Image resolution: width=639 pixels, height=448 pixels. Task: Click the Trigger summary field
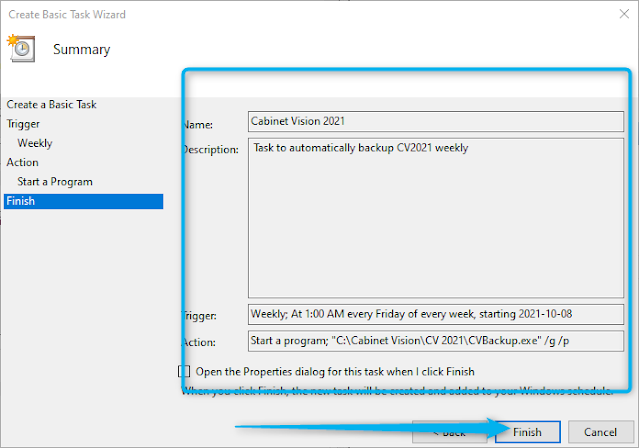[x=436, y=314]
